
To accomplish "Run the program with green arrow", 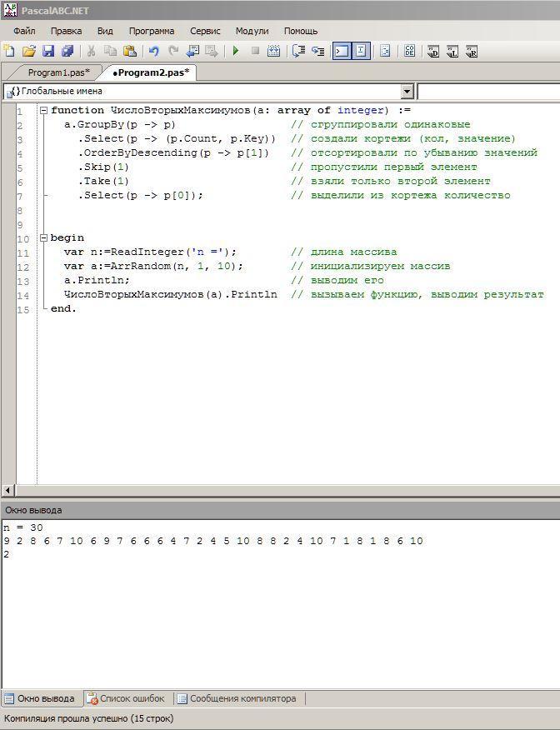I will pos(236,51).
